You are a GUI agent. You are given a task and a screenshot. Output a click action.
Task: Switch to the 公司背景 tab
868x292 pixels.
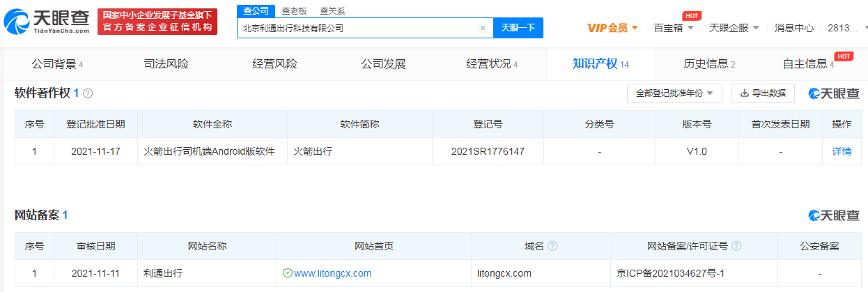(x=57, y=64)
